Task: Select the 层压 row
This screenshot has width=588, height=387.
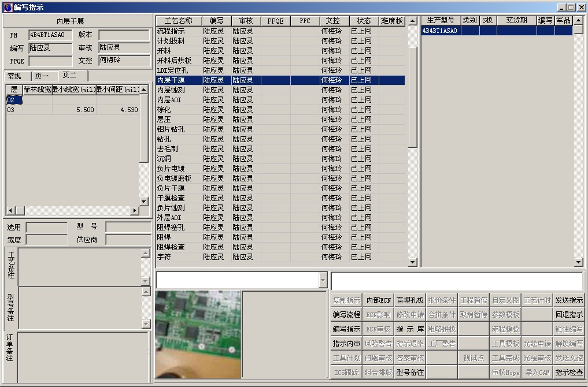Action: coord(280,120)
